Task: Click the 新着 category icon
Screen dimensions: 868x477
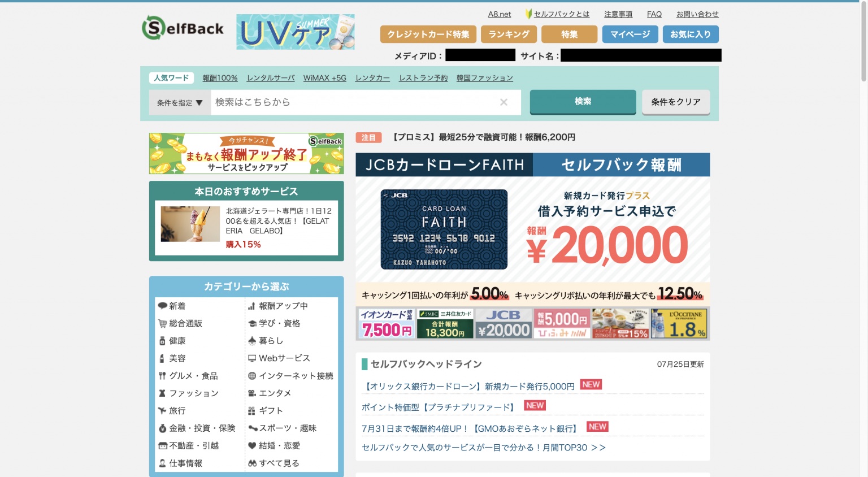Action: tap(162, 306)
